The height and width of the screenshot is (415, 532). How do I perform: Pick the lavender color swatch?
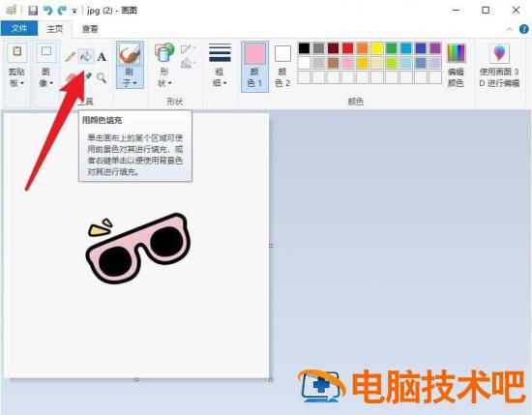click(x=435, y=63)
